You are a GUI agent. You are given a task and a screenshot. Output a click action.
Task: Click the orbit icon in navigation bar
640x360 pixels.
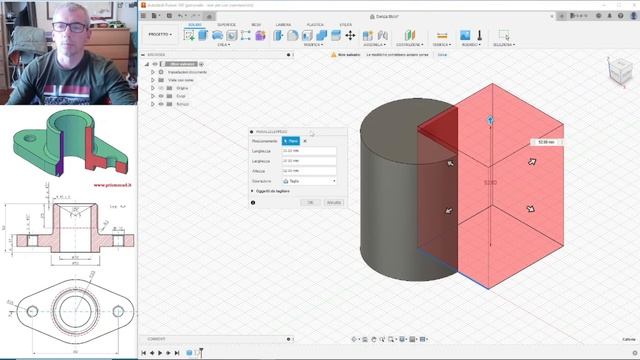354,339
